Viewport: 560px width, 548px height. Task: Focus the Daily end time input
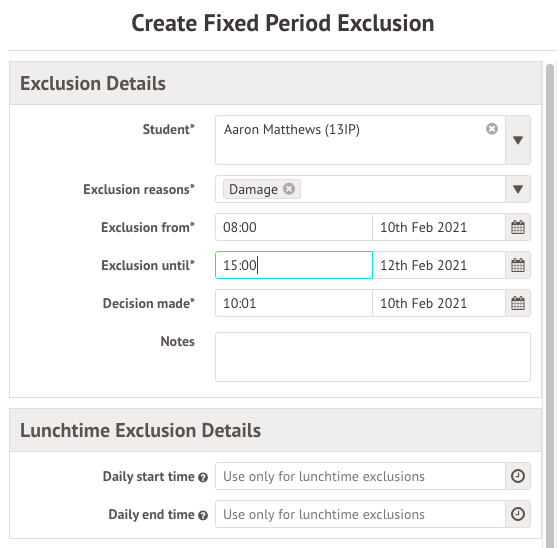click(360, 514)
